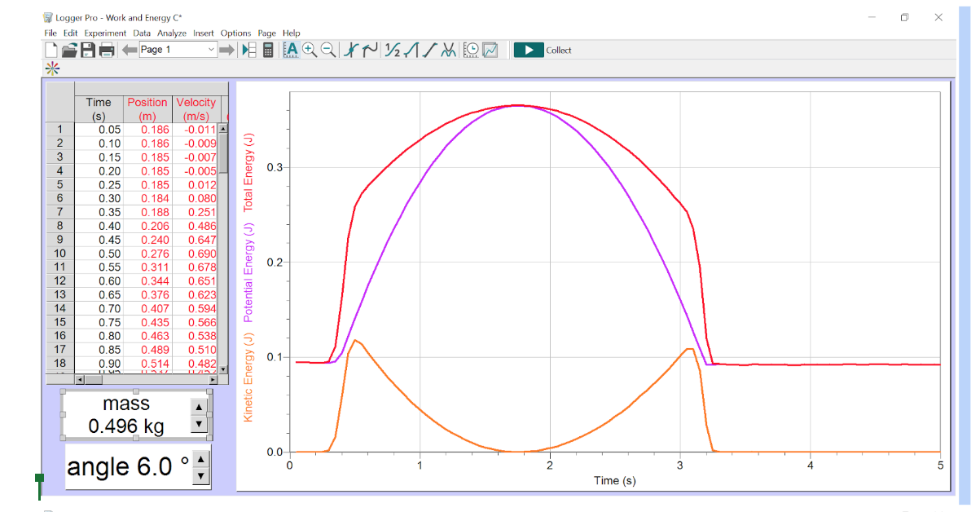Click the Zoom In magnifier
Screen dimensions: 980x512
pyautogui.click(x=310, y=50)
